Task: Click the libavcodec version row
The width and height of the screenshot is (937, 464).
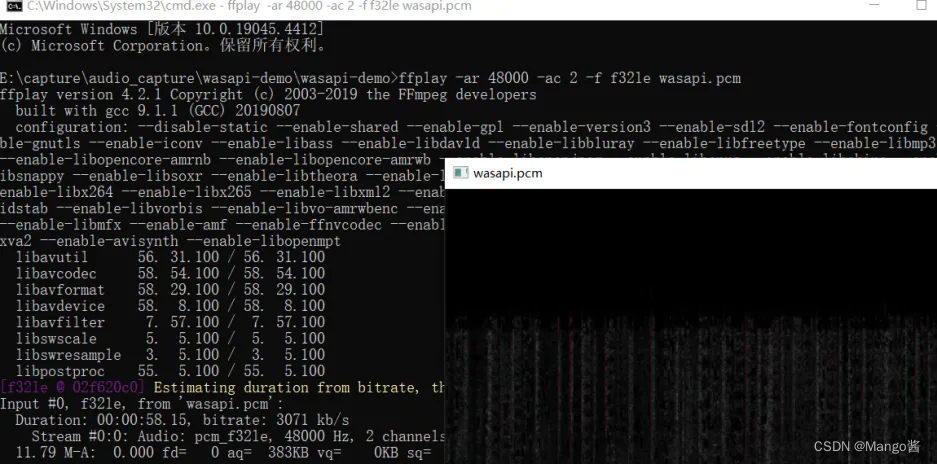Action: point(170,273)
